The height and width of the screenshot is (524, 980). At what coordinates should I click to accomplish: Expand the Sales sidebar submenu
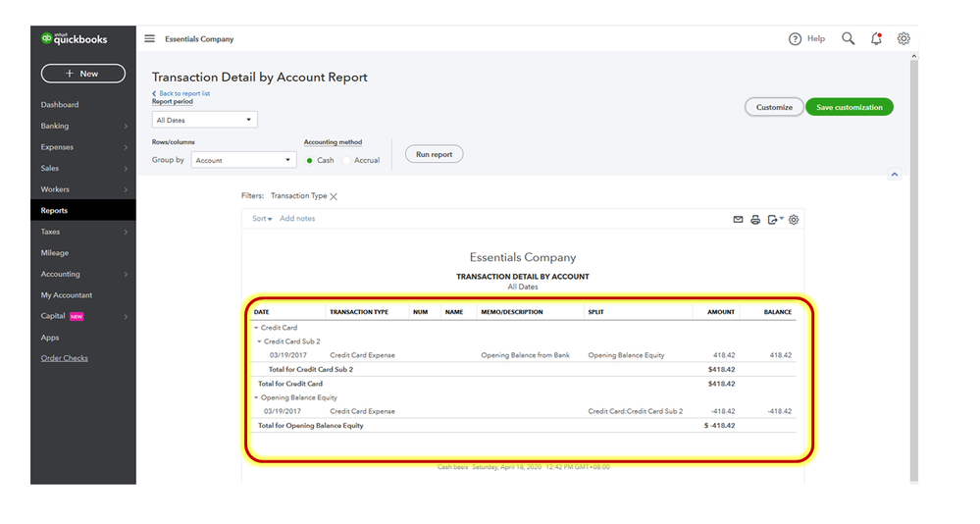click(x=126, y=169)
